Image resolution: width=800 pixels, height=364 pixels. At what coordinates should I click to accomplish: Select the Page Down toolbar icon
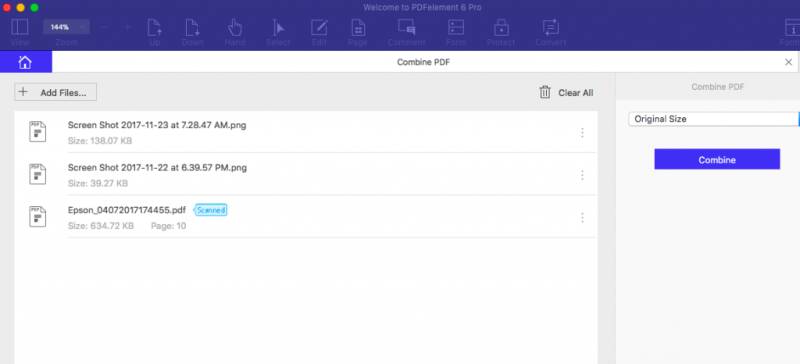(192, 27)
